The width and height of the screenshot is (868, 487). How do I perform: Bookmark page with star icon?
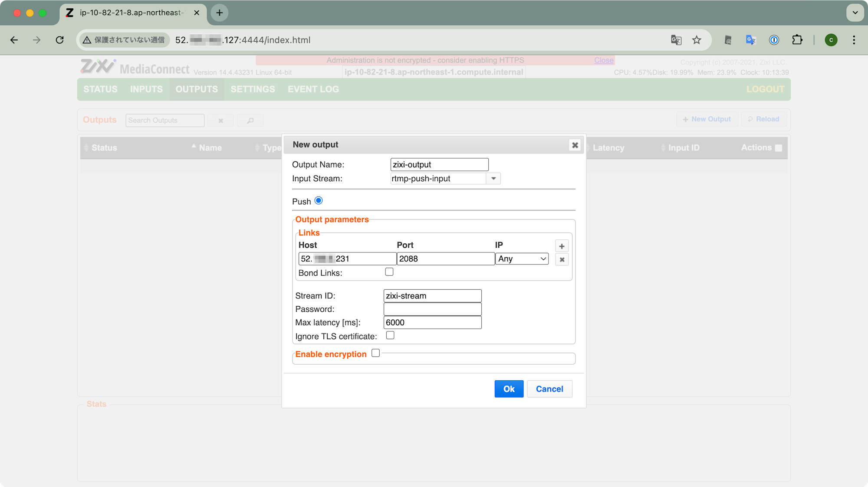pyautogui.click(x=697, y=40)
